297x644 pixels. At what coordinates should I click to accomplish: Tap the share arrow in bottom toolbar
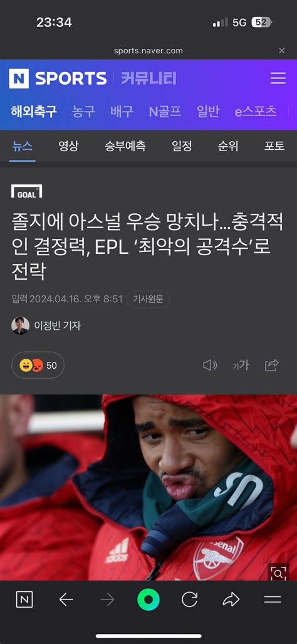coord(231,600)
